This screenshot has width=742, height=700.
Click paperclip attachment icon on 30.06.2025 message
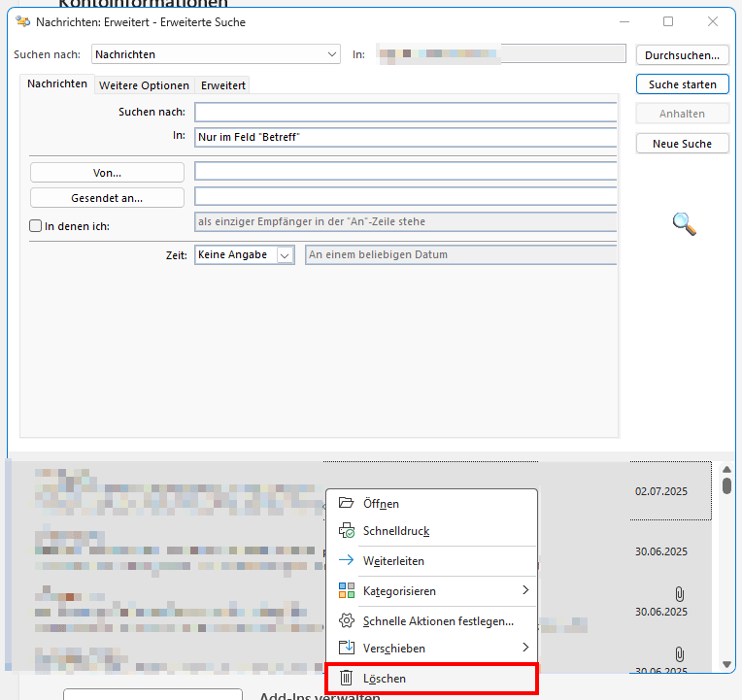pos(680,592)
